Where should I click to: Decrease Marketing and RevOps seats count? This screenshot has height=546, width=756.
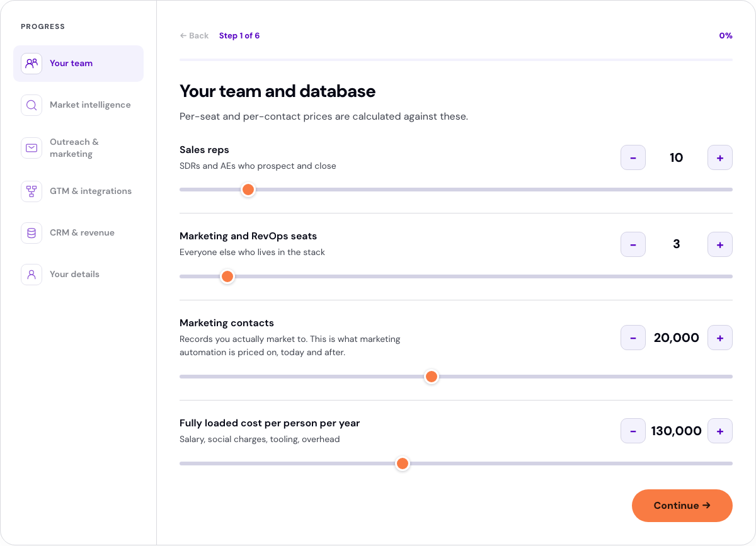pyautogui.click(x=633, y=244)
